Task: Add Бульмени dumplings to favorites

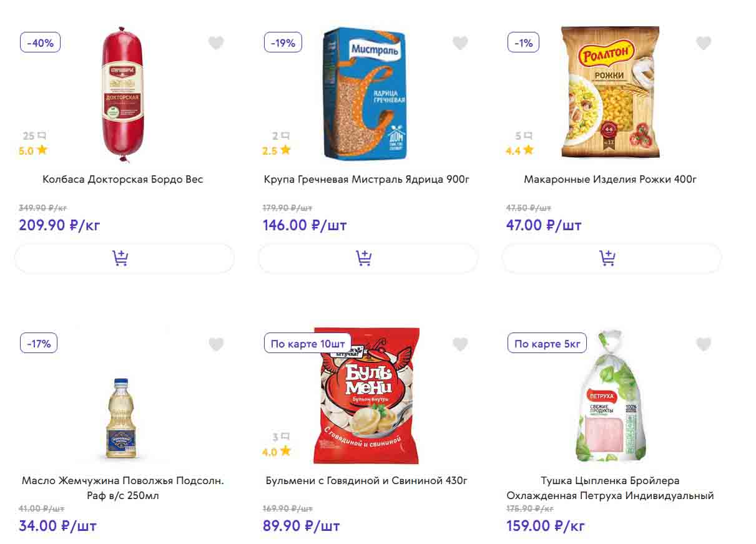Action: coord(460,344)
